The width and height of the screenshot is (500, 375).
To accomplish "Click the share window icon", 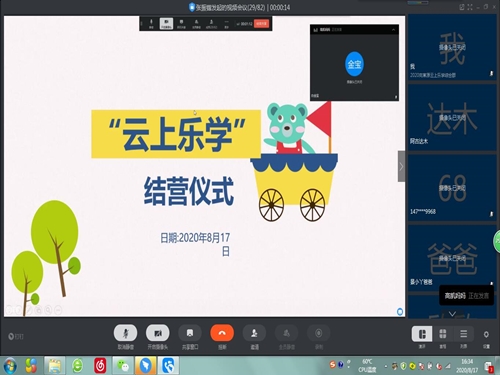I will pos(190,333).
